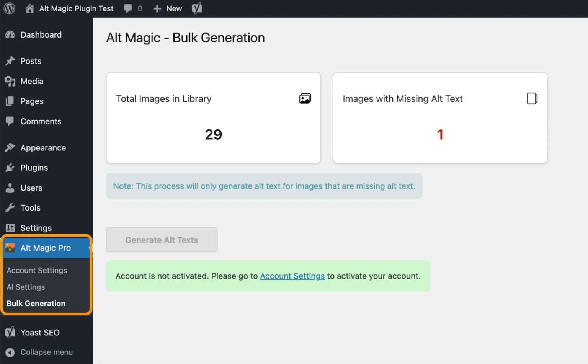Click the comment count 0 in admin bar
Screen dimensions: 588x364
click(x=140, y=8)
